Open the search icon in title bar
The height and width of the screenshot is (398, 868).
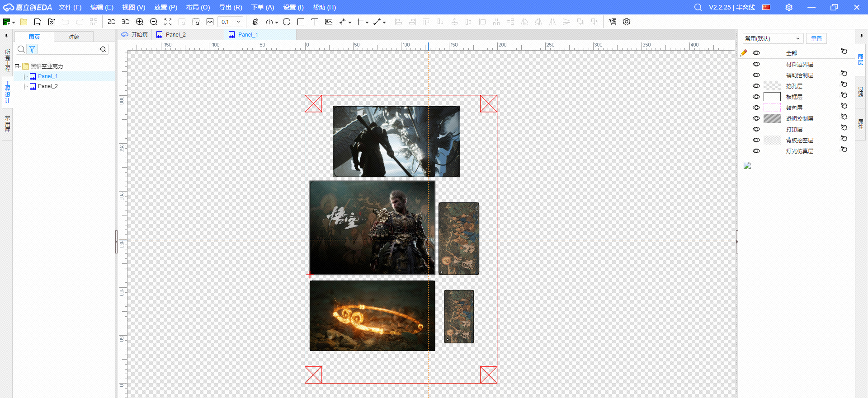(x=698, y=7)
